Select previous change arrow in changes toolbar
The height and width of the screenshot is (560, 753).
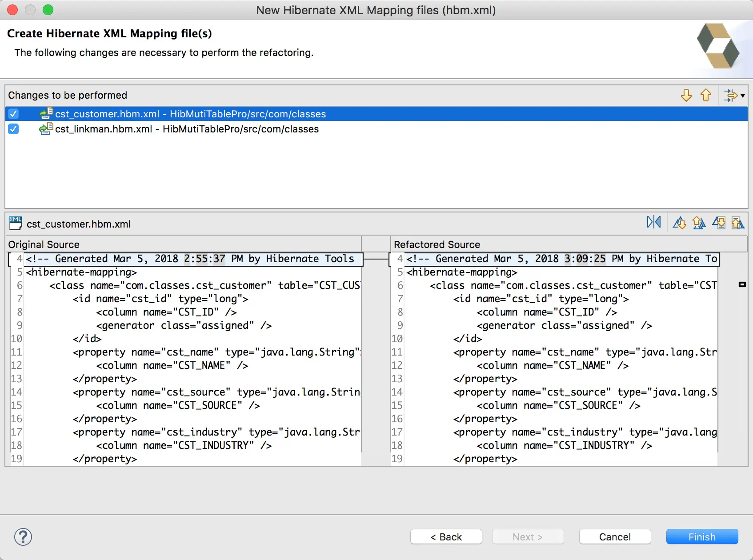[x=706, y=95]
